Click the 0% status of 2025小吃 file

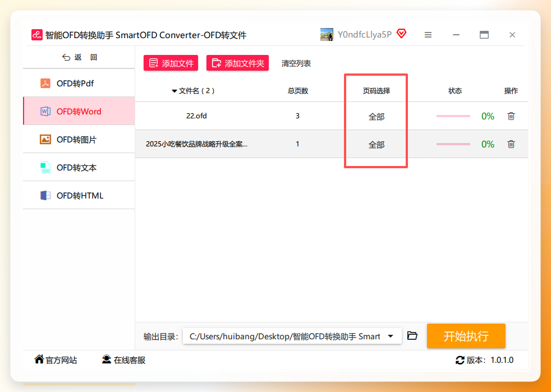tap(488, 144)
